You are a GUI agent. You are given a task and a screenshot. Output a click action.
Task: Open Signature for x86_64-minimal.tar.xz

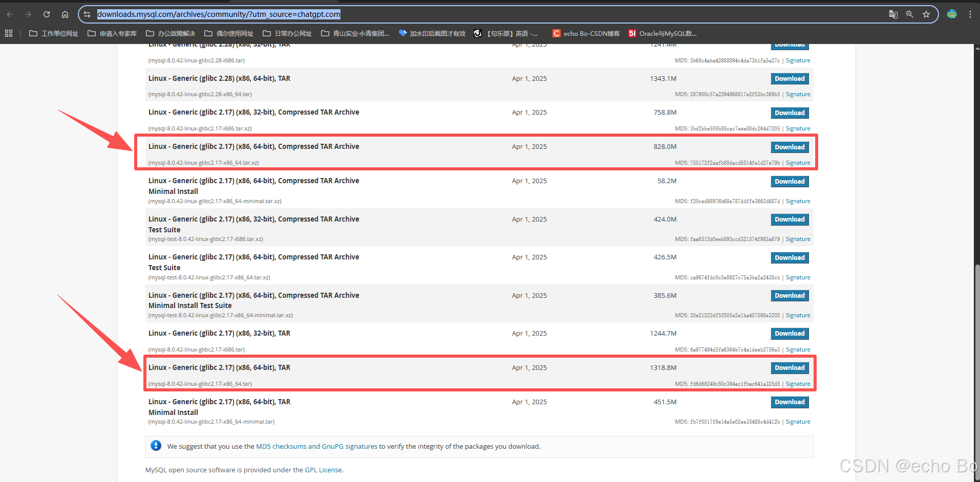(798, 201)
